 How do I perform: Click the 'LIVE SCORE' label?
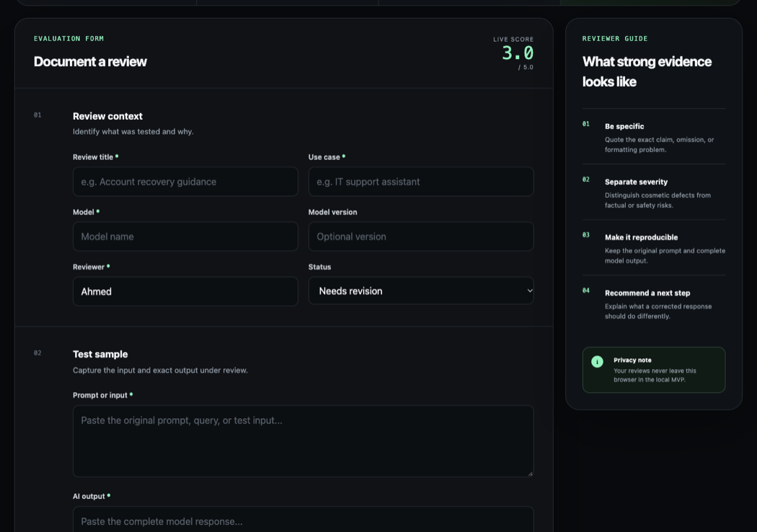point(513,40)
